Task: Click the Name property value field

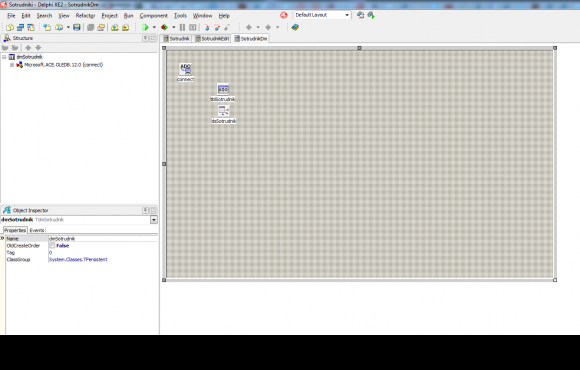Action: click(x=103, y=239)
